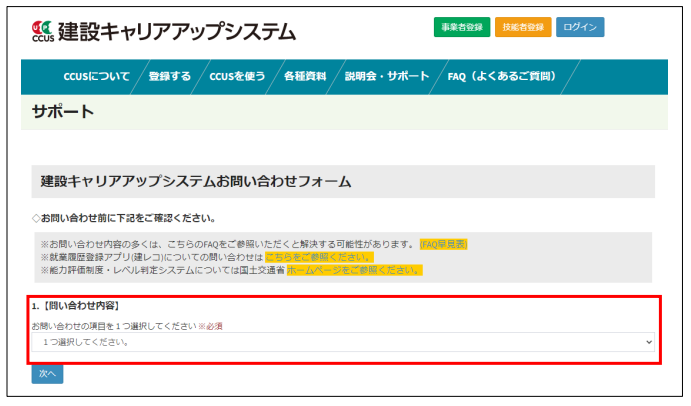This screenshot has width=691, height=406.
Task: Select CCUSを使う in navigation bar
Action: [x=236, y=77]
